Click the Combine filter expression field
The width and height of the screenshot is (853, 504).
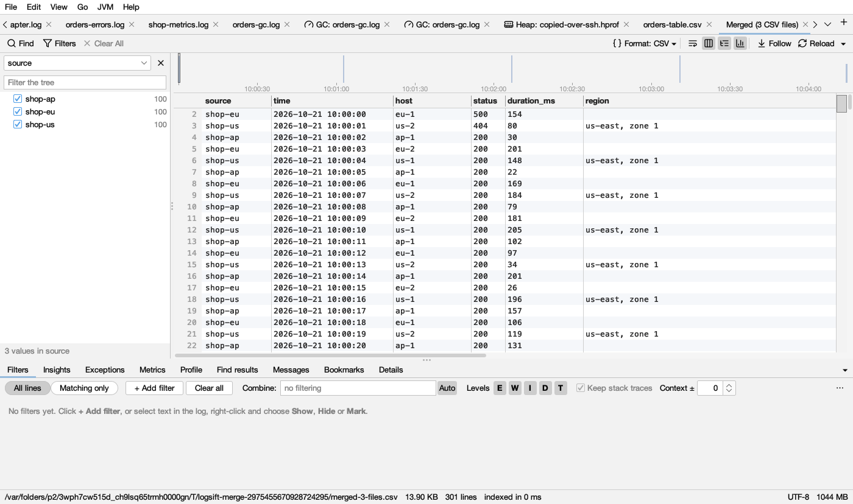point(358,388)
